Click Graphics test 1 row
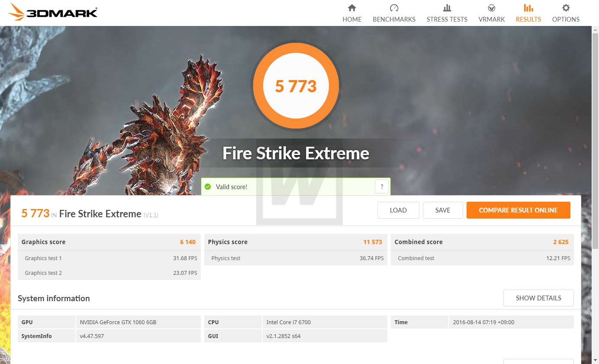This screenshot has width=599, height=364. (109, 258)
